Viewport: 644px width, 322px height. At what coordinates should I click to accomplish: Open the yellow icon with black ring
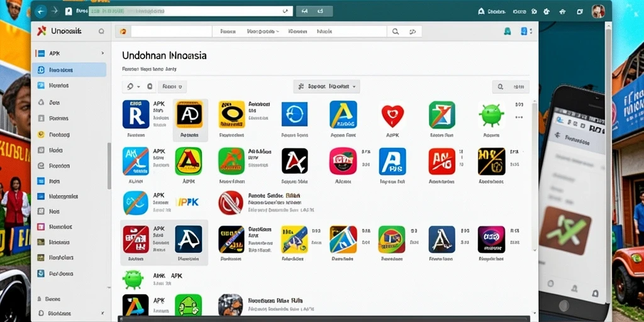coord(231,114)
